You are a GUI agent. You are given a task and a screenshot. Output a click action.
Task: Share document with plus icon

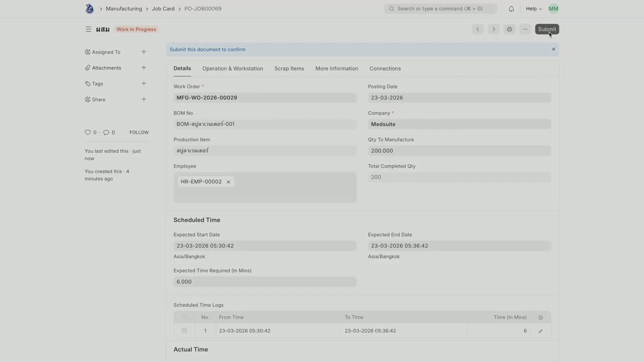tap(144, 100)
